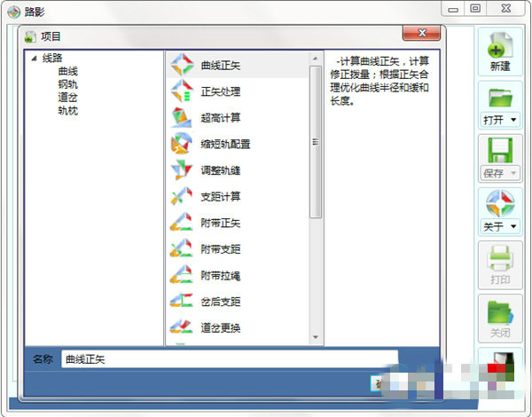
Task: Click the 保存 button label
Action: pos(493,173)
